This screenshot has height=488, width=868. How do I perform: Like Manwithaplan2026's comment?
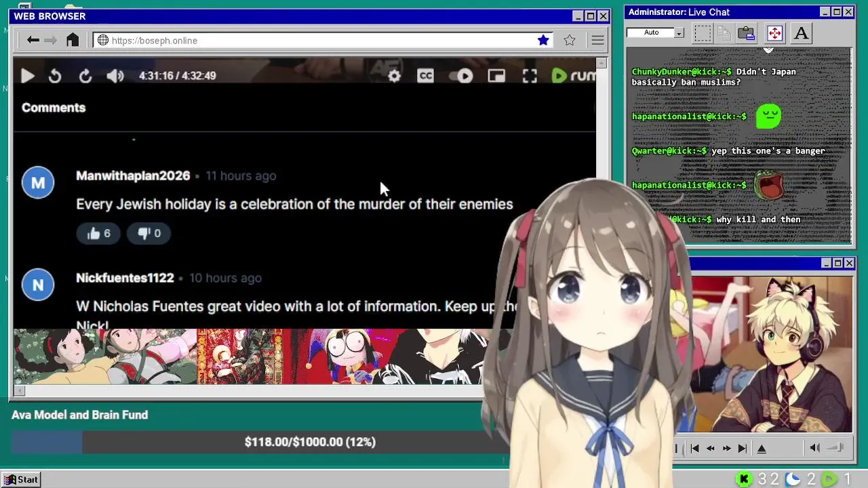pos(98,233)
